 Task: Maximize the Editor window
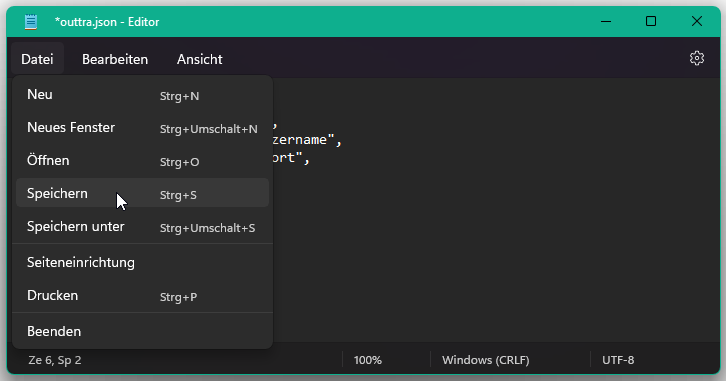[x=651, y=21]
